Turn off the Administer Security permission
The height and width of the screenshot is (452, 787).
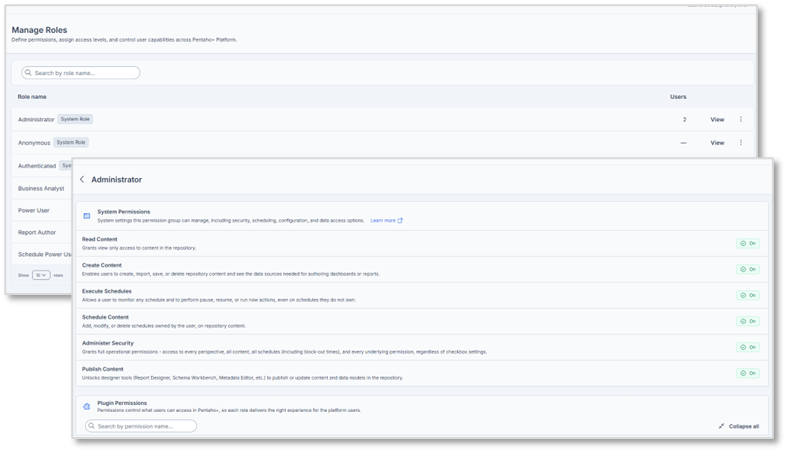tap(748, 347)
